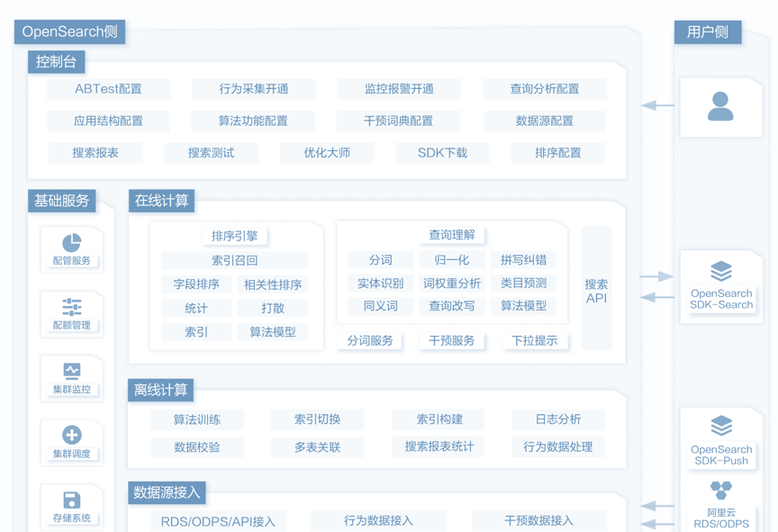Screen dimensions: 778x532
Task: Click the 数据源接入 section tag
Action: point(167,492)
